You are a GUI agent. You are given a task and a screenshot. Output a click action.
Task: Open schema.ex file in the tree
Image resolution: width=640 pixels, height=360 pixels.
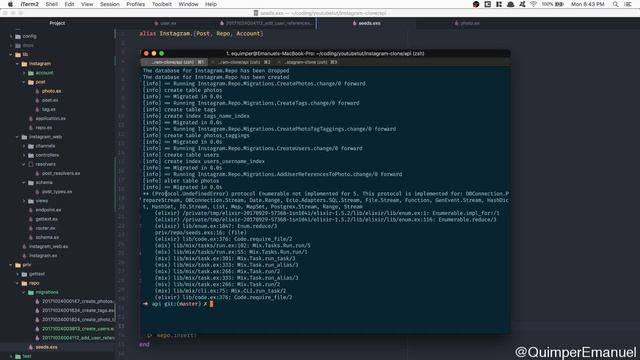tap(47, 237)
